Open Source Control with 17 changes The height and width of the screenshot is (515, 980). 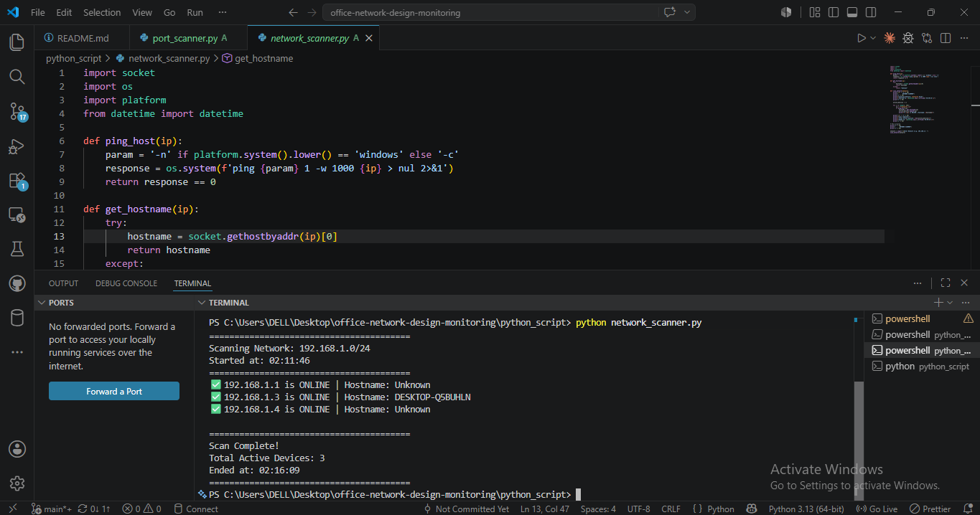pyautogui.click(x=17, y=111)
